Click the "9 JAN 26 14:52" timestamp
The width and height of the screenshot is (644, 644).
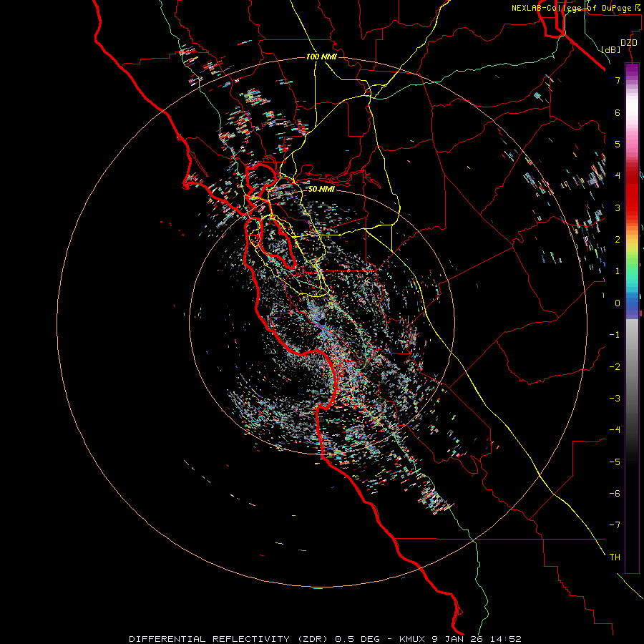pyautogui.click(x=477, y=639)
